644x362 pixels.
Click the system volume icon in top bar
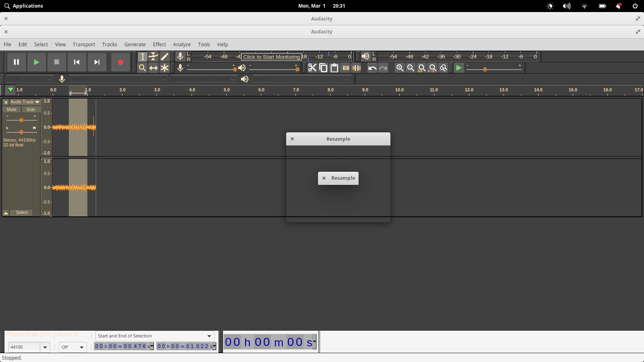(567, 6)
